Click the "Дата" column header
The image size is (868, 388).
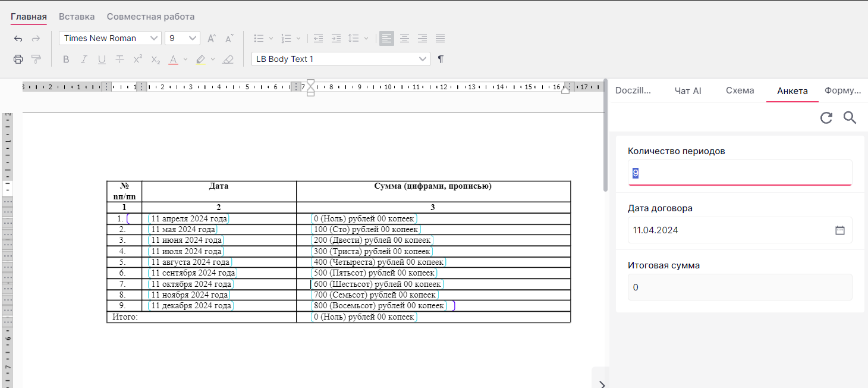tap(219, 186)
